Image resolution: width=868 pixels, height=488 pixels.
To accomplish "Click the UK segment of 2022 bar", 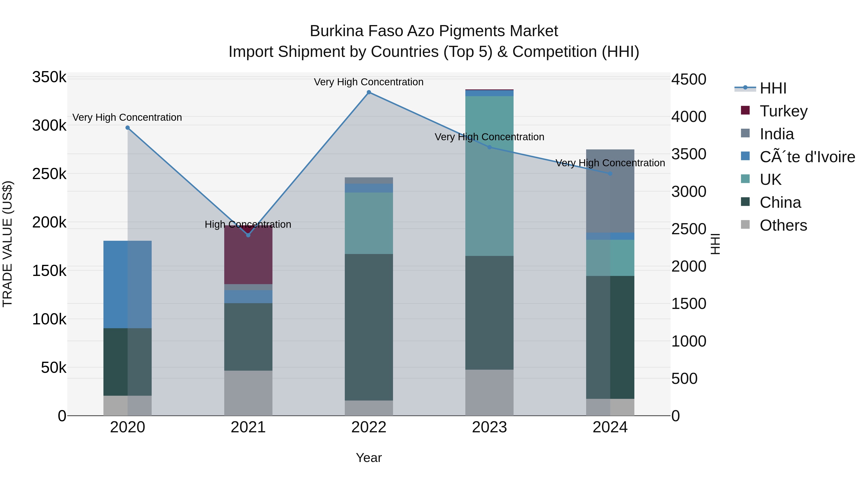I will (x=369, y=223).
